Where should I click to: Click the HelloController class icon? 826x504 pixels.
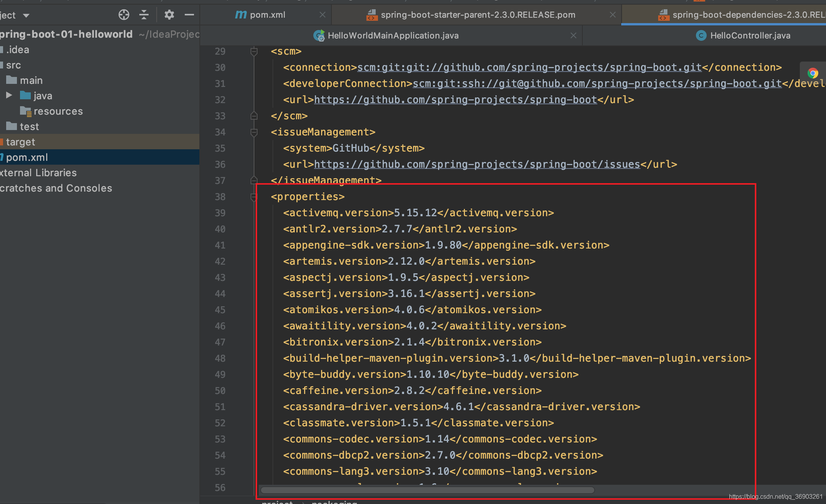tap(701, 36)
